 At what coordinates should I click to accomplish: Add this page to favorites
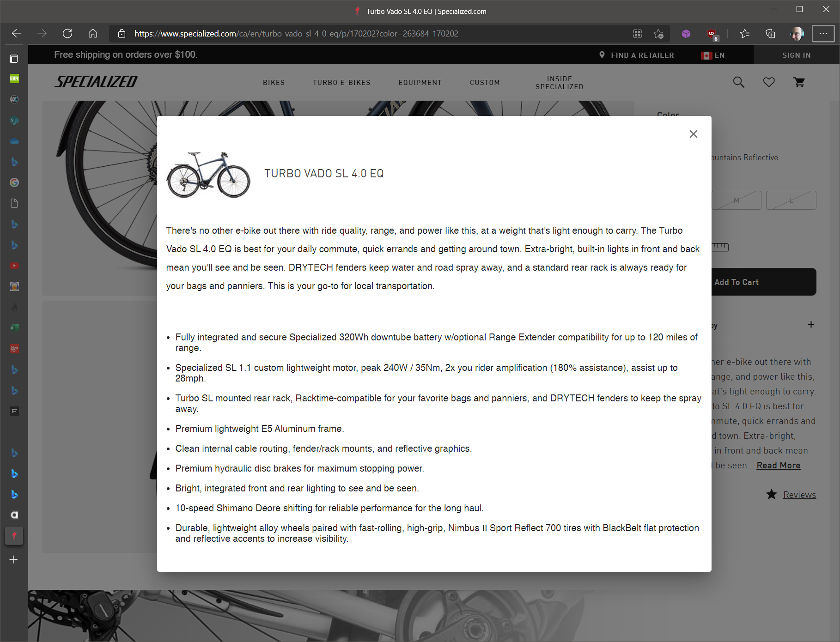(x=658, y=33)
